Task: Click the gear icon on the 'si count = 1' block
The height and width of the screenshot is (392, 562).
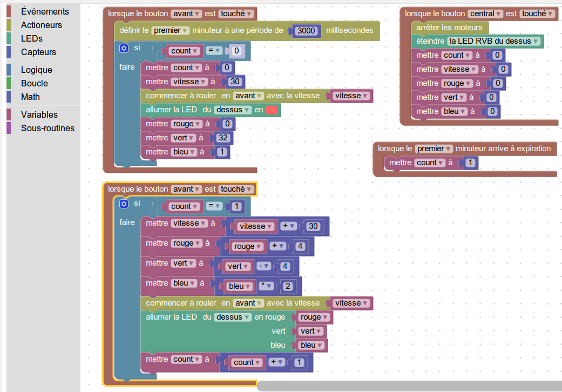Action: pyautogui.click(x=124, y=204)
